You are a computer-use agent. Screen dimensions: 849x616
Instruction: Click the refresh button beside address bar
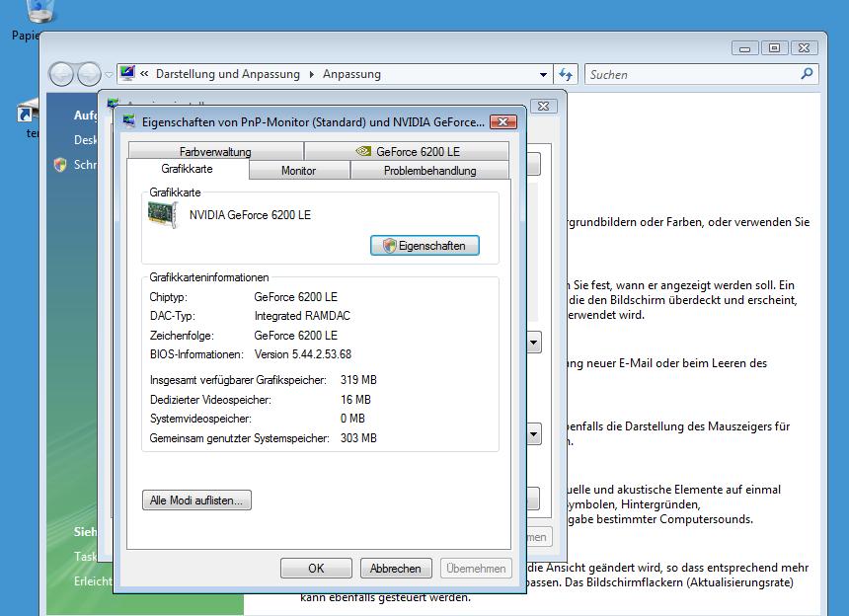(566, 74)
